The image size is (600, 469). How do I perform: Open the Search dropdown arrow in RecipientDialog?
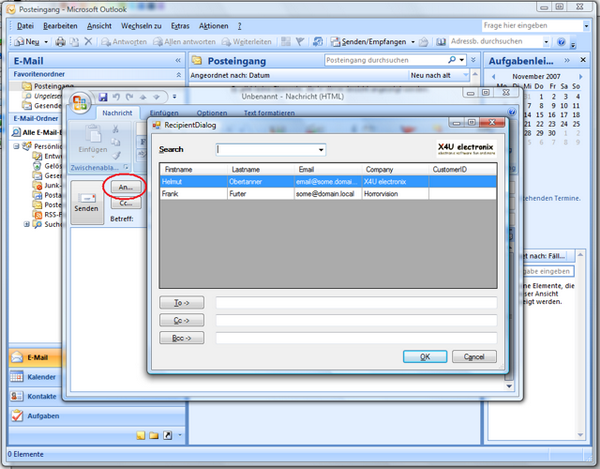[x=321, y=150]
